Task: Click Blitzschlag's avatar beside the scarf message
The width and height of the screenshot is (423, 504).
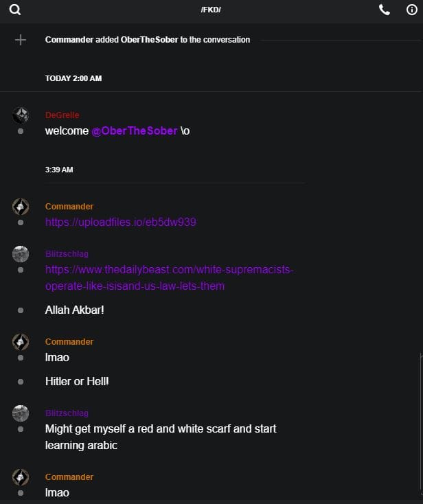Action: tap(21, 413)
